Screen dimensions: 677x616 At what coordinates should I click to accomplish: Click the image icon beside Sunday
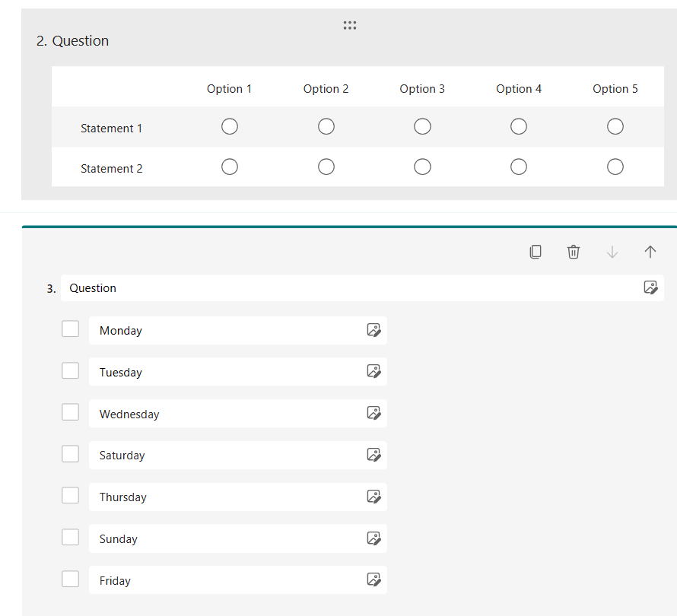pyautogui.click(x=373, y=538)
